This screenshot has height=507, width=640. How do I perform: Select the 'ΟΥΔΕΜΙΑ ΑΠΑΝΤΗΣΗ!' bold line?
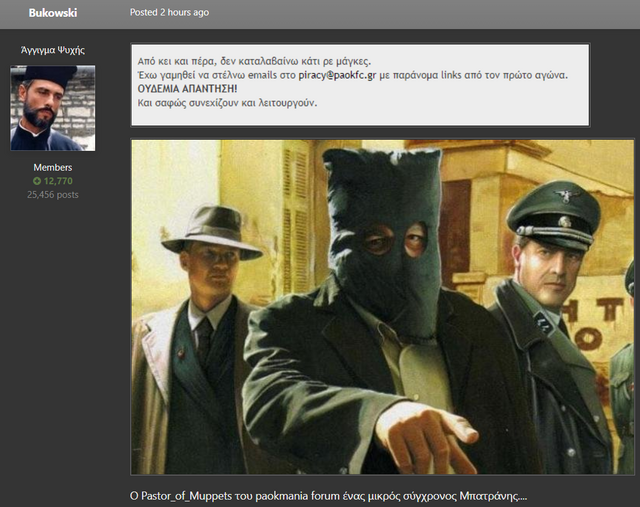pos(187,89)
